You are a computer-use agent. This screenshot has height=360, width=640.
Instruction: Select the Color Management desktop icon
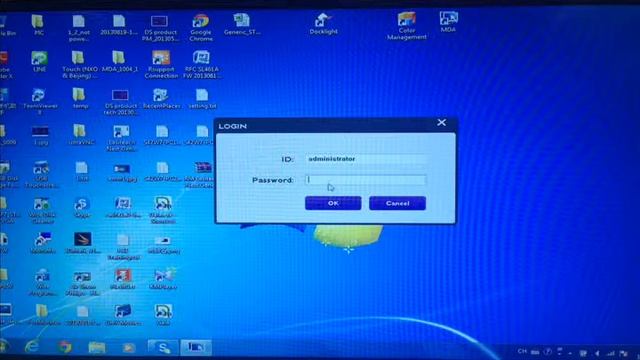pyautogui.click(x=407, y=26)
